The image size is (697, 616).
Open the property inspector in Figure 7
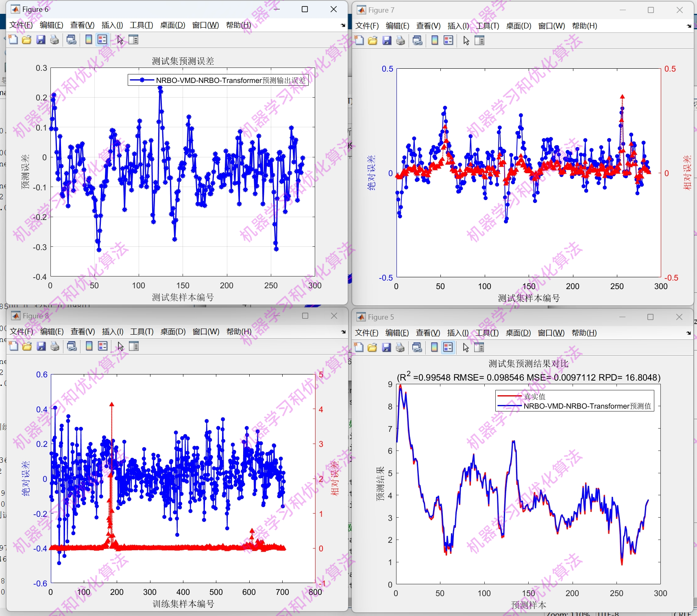click(x=479, y=40)
